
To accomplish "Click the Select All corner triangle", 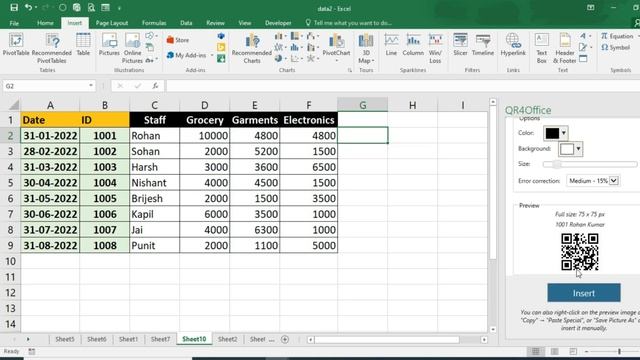I will coord(13,105).
